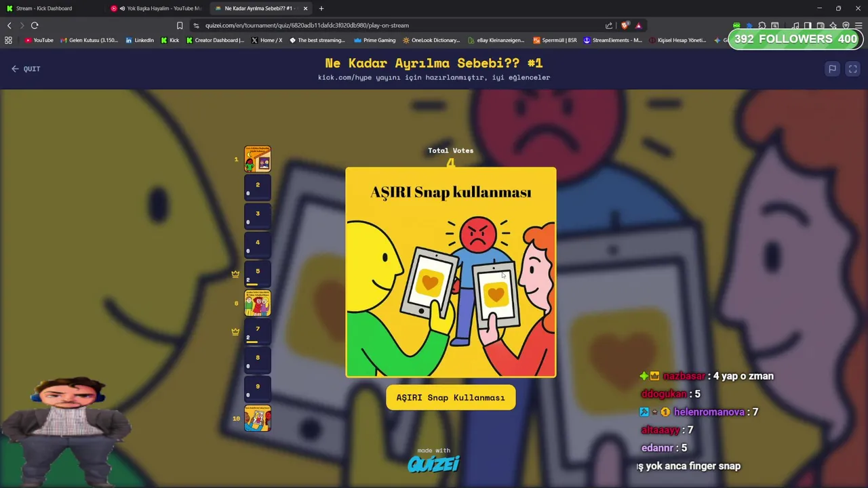Click the 392 Followers goal bar
This screenshot has width=868, height=488.
pos(795,39)
